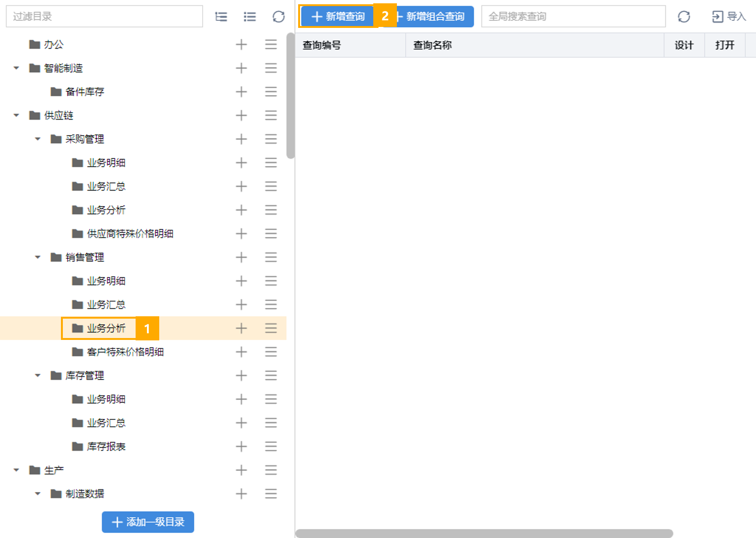Open hamburger menu for 备件库存 folder

[x=271, y=92]
